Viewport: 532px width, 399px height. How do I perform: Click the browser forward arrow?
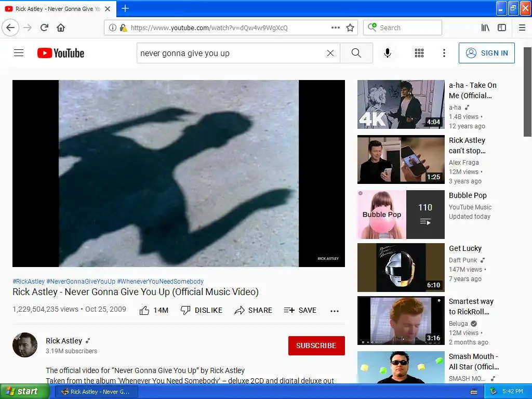28,28
